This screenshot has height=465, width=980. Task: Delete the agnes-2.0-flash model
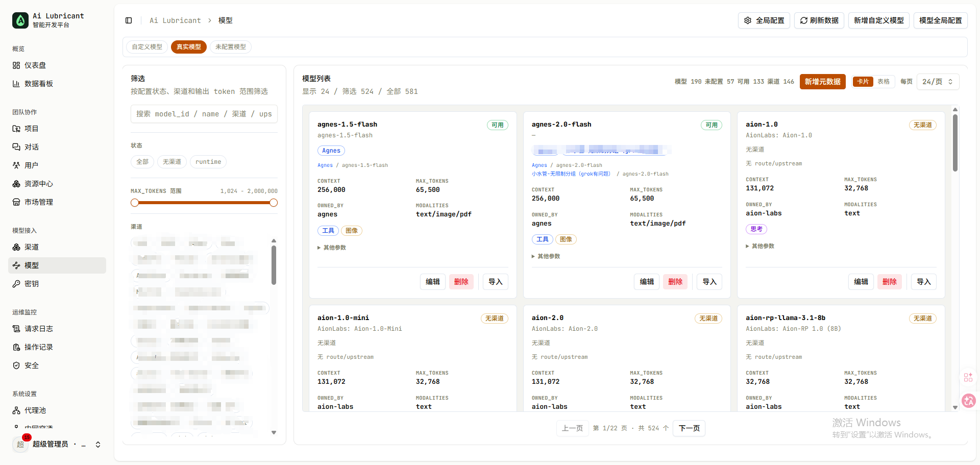click(675, 282)
